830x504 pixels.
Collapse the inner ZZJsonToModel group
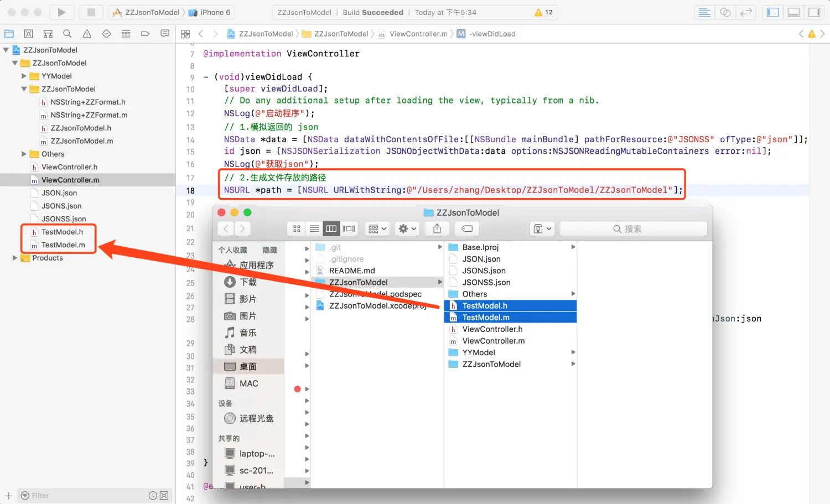pyautogui.click(x=24, y=89)
